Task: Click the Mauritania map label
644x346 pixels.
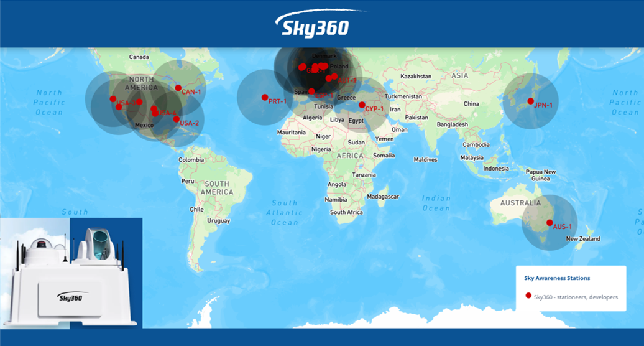Action: (x=291, y=133)
